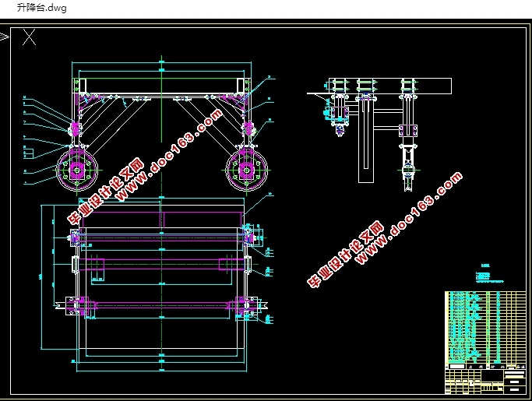
Task: Click the title block below the parts list
Action: [485, 379]
